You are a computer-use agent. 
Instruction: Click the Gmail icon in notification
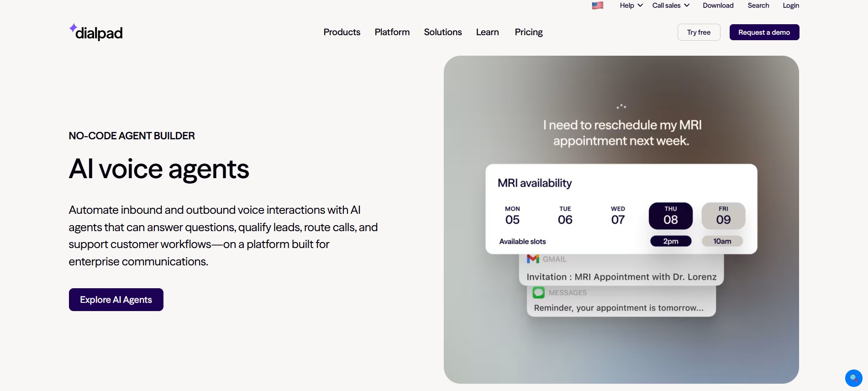(533, 259)
